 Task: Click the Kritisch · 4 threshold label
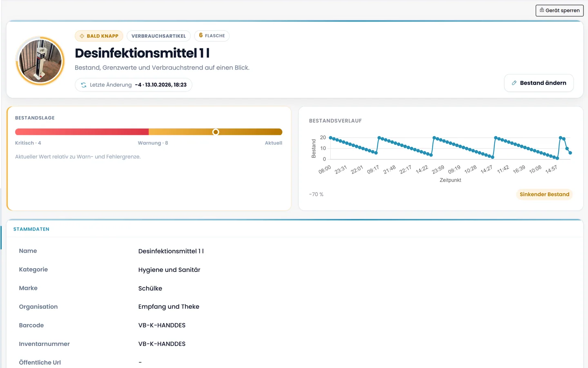pos(28,143)
